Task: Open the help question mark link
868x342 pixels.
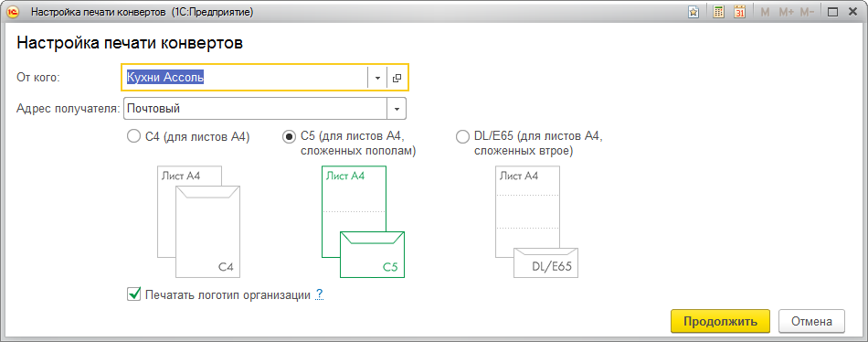Action: point(319,294)
